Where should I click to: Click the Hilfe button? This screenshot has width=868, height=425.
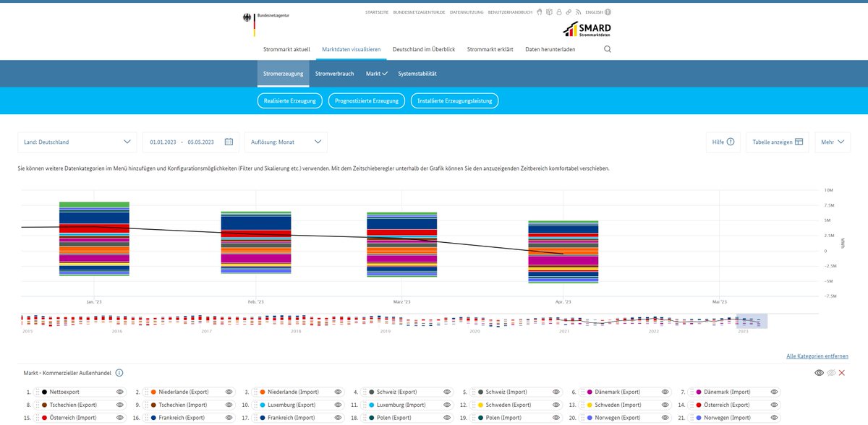click(723, 142)
